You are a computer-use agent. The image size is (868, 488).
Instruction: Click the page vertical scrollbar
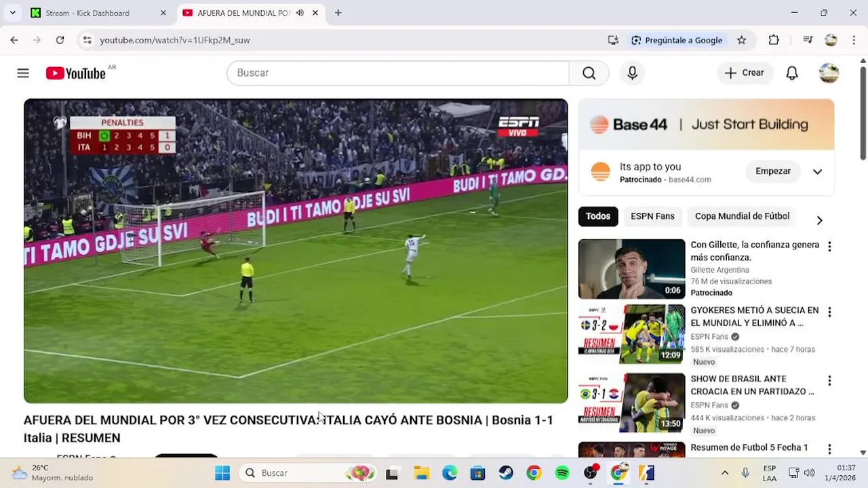[863, 113]
